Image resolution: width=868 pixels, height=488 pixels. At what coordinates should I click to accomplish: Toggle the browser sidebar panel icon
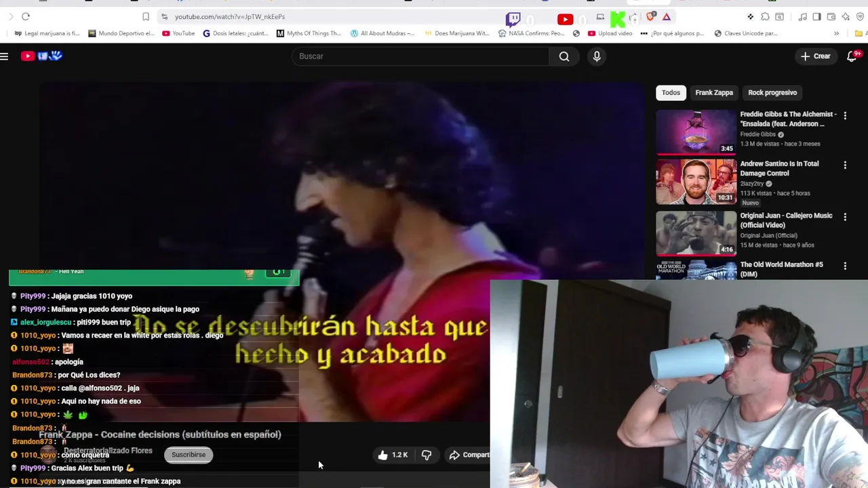click(x=816, y=17)
